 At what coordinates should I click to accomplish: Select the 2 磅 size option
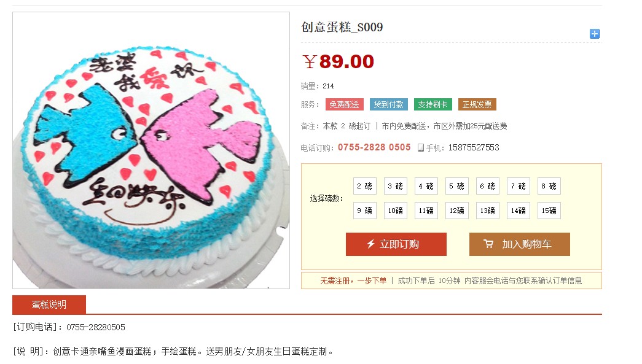coord(364,186)
